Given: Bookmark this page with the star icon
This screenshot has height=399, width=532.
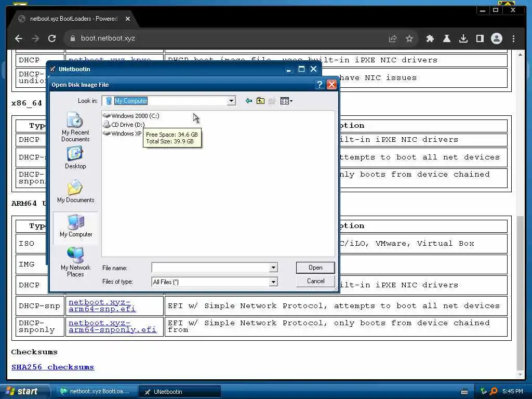Looking at the screenshot, I should click(409, 38).
